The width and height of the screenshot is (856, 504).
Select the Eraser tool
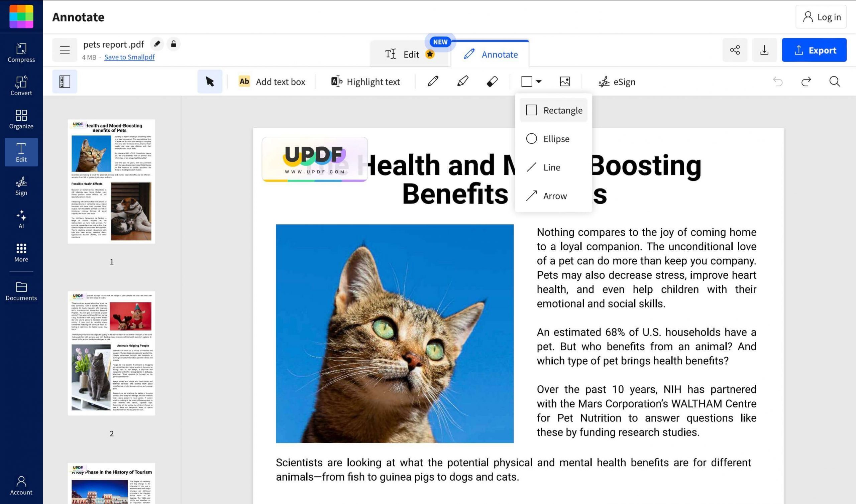click(x=493, y=82)
